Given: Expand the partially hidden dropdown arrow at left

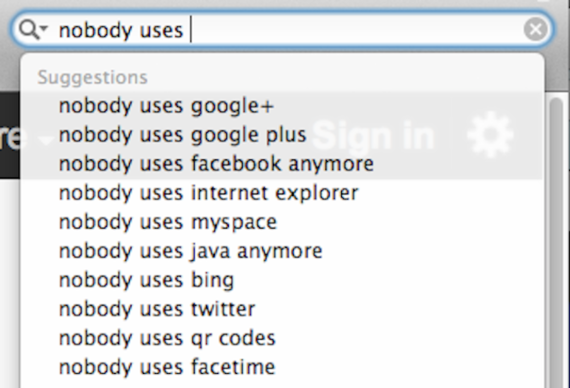Looking at the screenshot, I should (46, 141).
